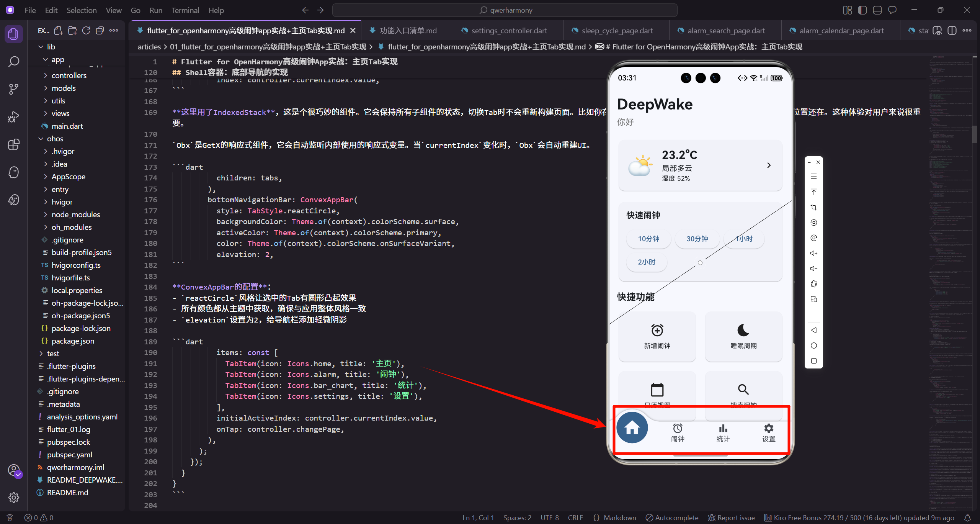Click the qwerharmony command search box
980x524 pixels.
505,10
